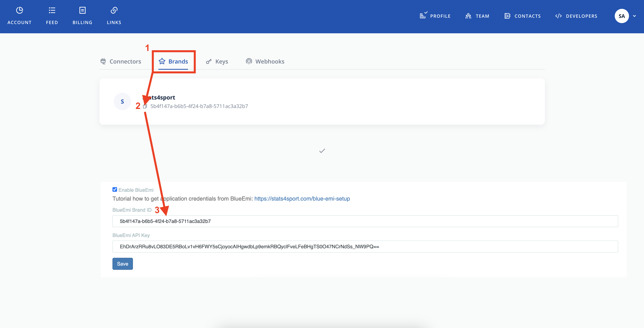The height and width of the screenshot is (328, 644).
Task: Toggle the Enable BlueEmi checkbox
Action: (x=115, y=189)
